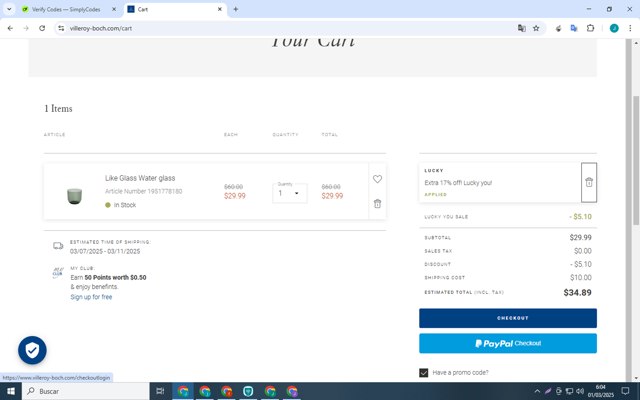640x400 pixels.
Task: Close the Cart tab
Action: click(220, 9)
